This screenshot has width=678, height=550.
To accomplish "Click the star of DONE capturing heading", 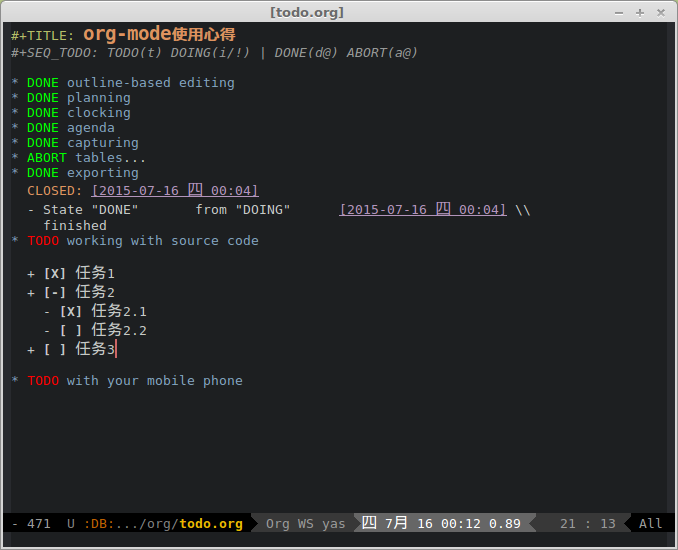I will pos(15,143).
